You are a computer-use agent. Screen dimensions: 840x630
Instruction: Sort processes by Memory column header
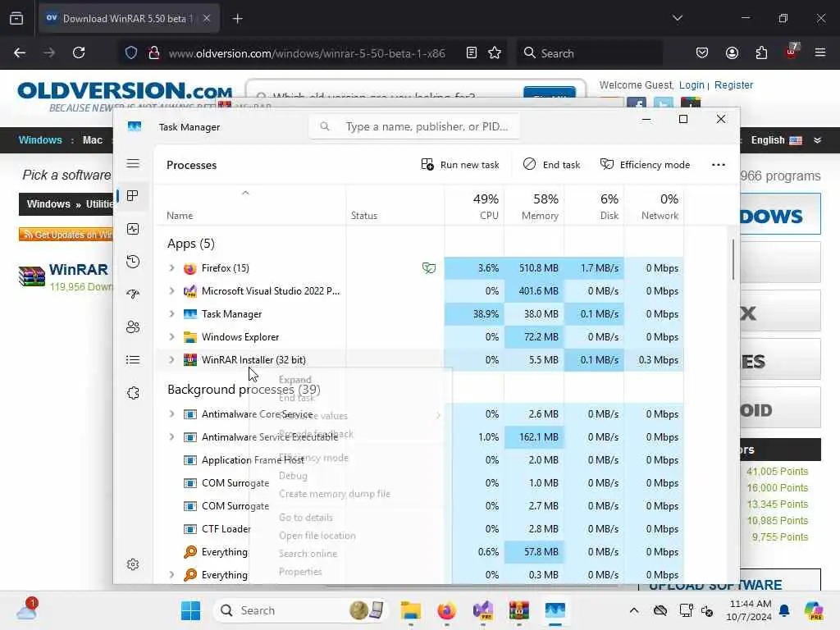pyautogui.click(x=534, y=206)
